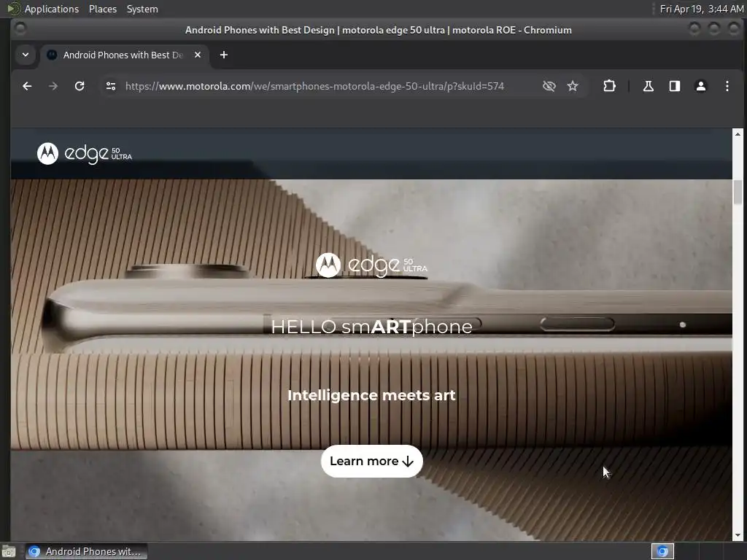Click the centered edge 50 ultra logo
This screenshot has width=747, height=560.
click(x=371, y=265)
